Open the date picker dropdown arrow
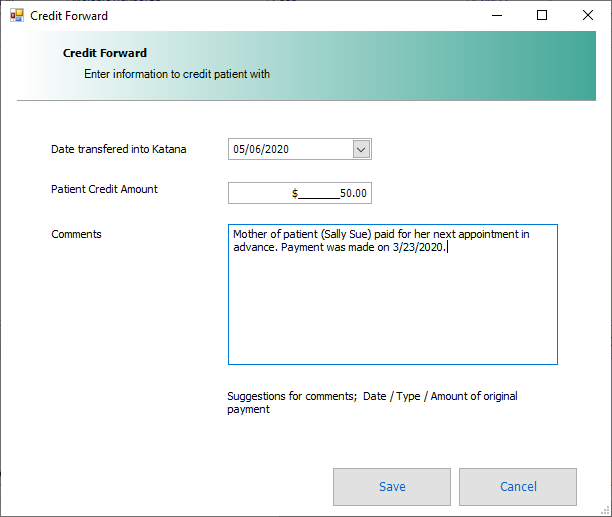This screenshot has width=612, height=517. (x=361, y=149)
